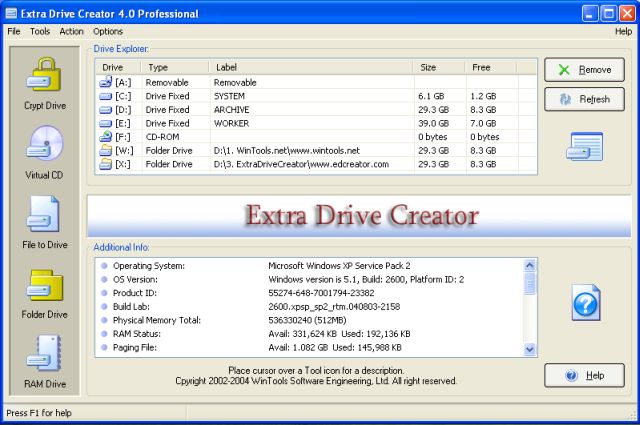
Task: Sort by the Label column header
Action: (310, 67)
